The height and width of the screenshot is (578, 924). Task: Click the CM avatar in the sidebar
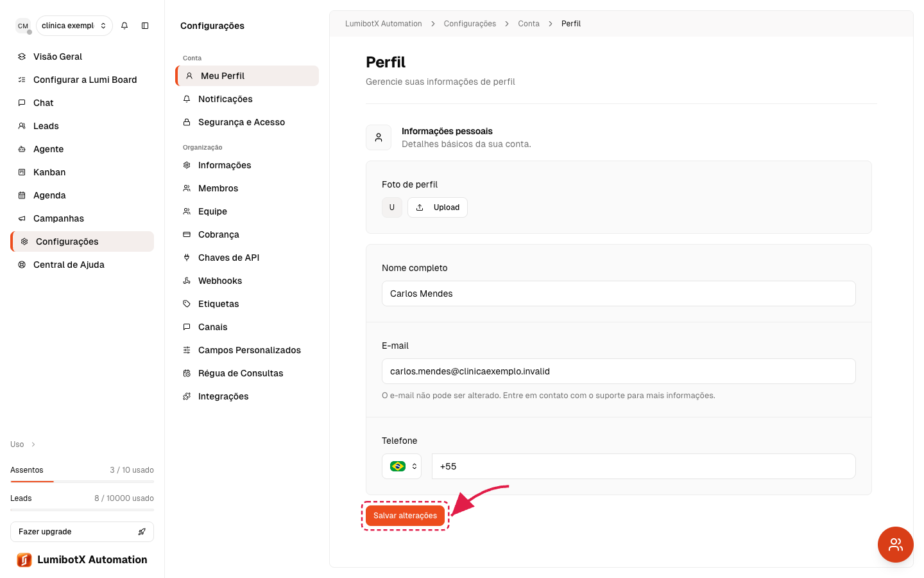(23, 26)
